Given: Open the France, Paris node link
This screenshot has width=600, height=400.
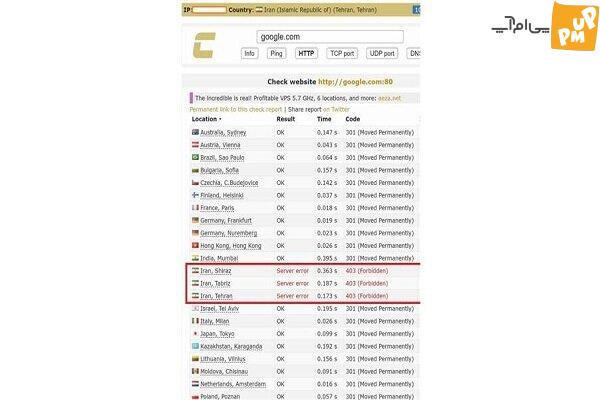Looking at the screenshot, I should click(x=217, y=208).
